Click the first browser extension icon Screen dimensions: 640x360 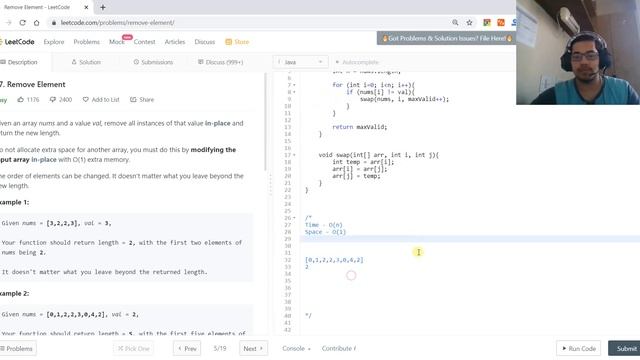(487, 23)
